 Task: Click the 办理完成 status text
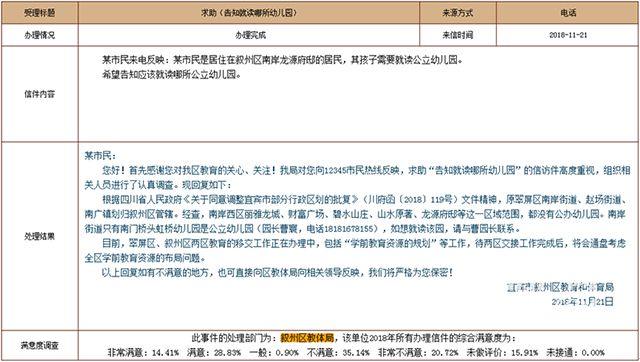click(x=250, y=36)
